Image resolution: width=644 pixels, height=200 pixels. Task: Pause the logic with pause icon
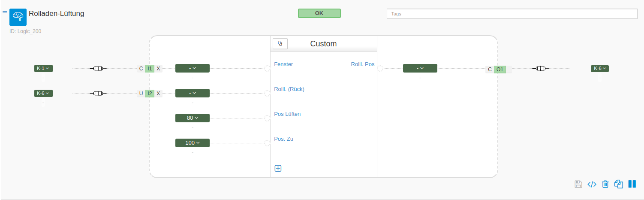pos(632,184)
